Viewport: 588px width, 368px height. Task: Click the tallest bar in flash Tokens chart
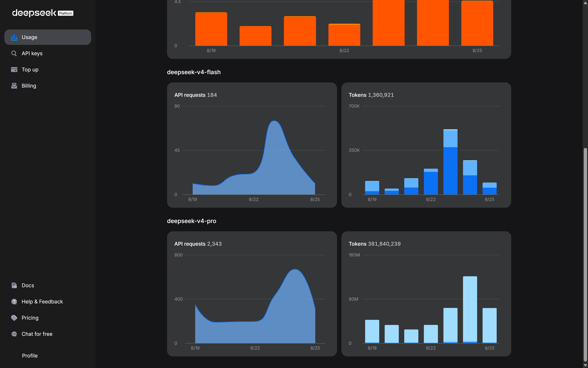[x=450, y=162]
